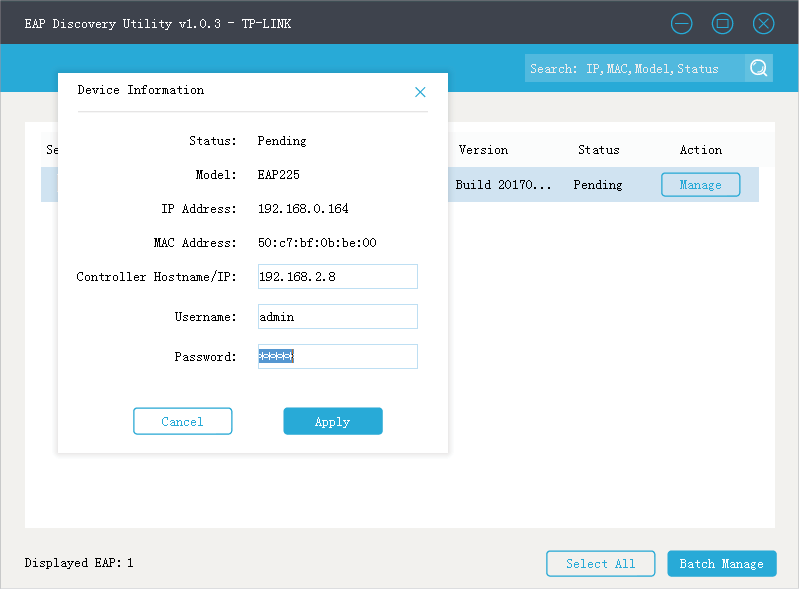The image size is (799, 589).
Task: Click the Version column header
Action: click(483, 150)
